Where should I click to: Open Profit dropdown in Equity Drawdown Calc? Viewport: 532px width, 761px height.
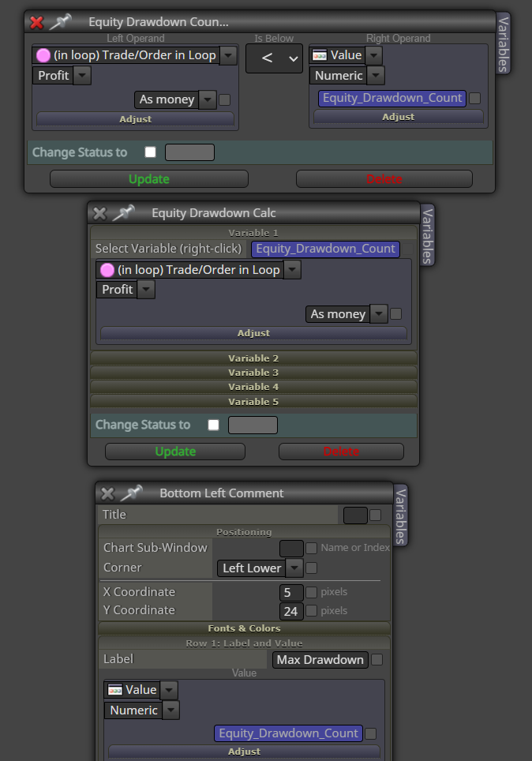146,290
